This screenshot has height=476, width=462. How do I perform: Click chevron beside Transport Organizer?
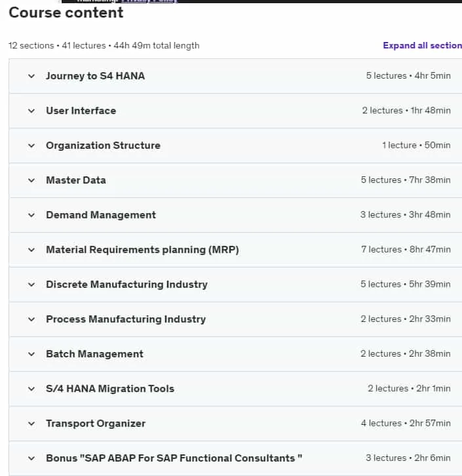point(31,424)
